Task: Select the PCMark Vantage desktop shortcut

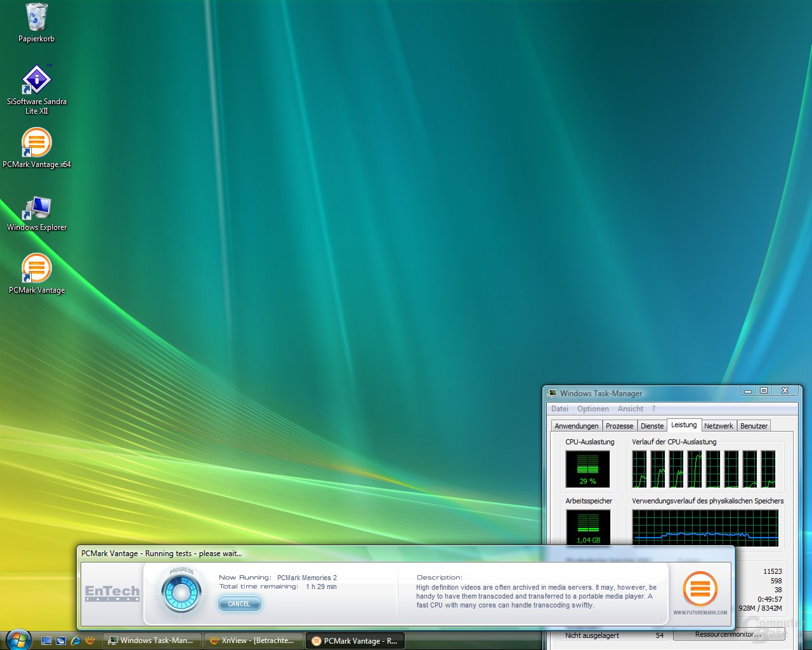Action: coord(37,274)
